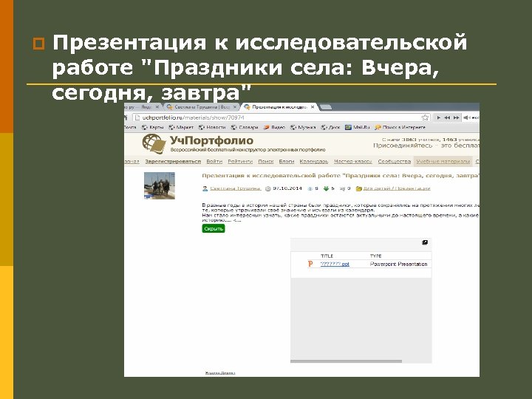
Task: Open Поиск in the site menu
Action: (266, 162)
